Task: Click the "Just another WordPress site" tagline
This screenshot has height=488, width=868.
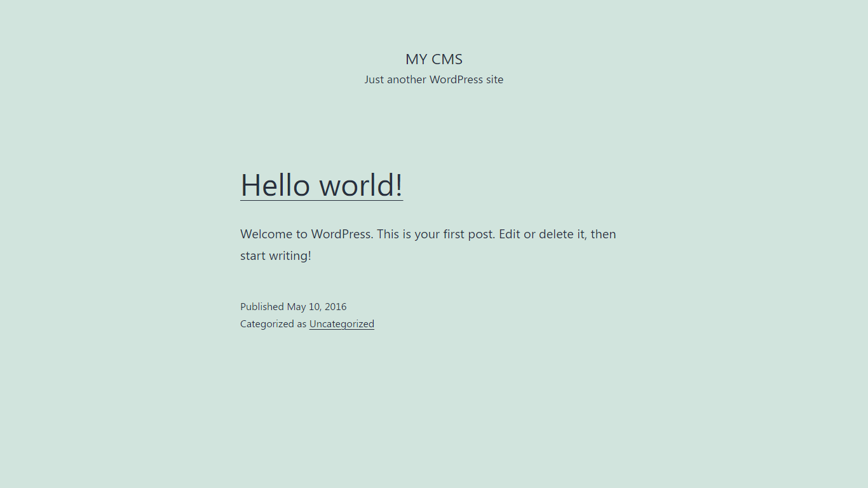Action: pos(434,79)
